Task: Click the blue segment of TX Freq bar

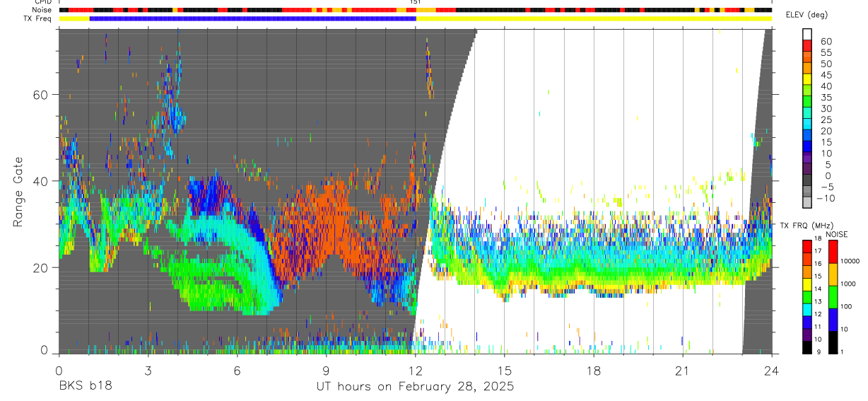Action: (x=252, y=18)
